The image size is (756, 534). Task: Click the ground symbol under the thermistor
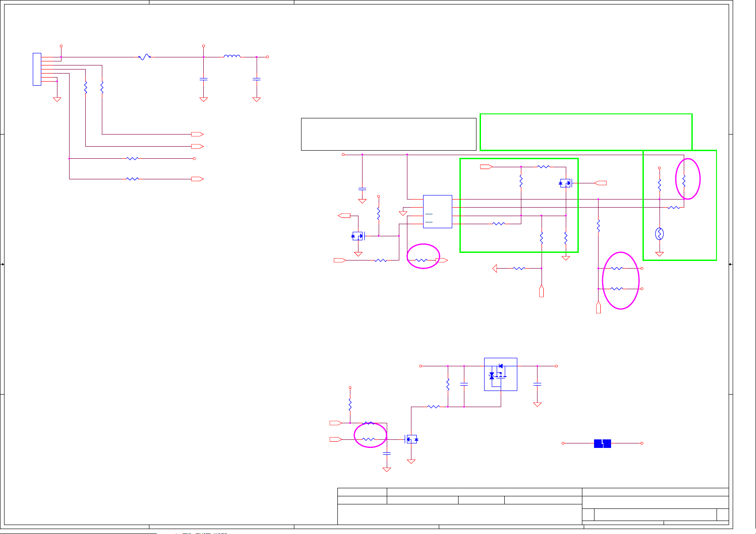[659, 254]
